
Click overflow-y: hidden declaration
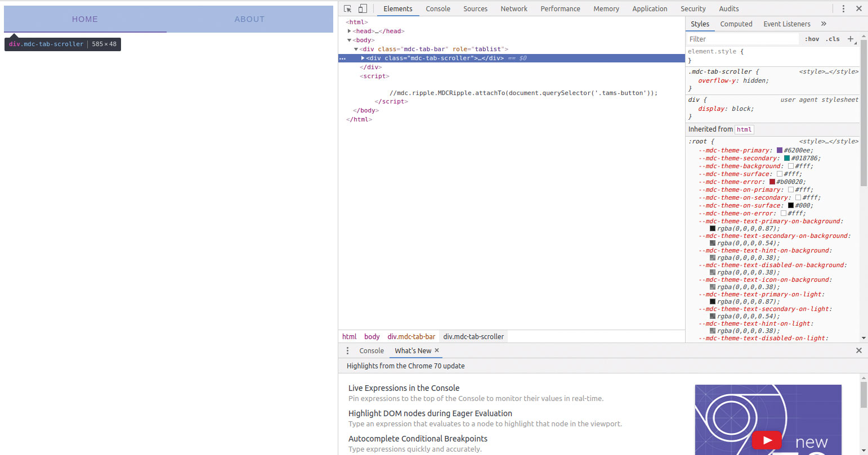[733, 80]
